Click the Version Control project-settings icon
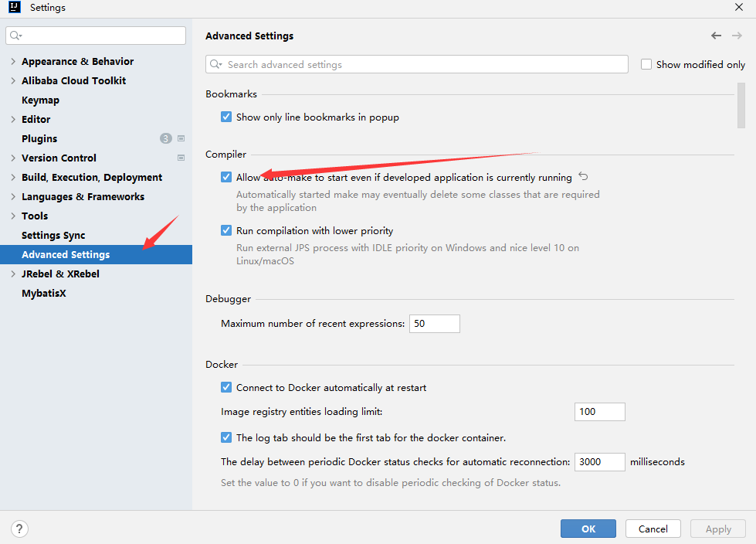Screen dimensions: 756x544 (181, 158)
